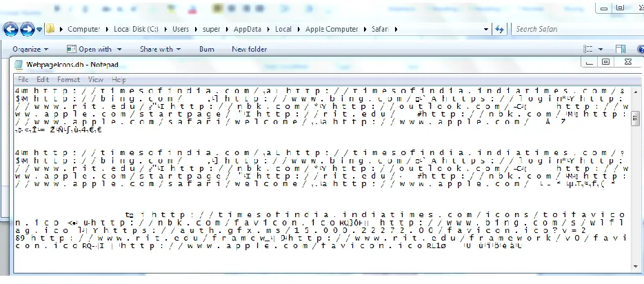
Task: Open the Share with menu
Action: tap(160, 49)
